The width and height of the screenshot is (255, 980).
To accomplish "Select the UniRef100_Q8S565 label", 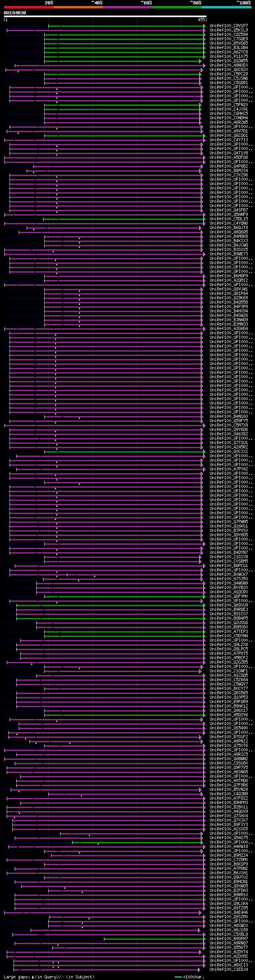I will coord(229,693).
